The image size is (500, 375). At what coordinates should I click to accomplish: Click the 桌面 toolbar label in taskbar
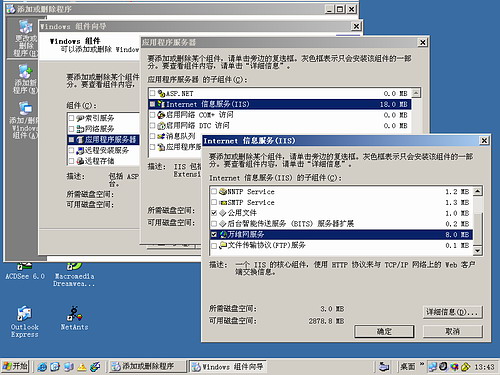pyautogui.click(x=408, y=366)
